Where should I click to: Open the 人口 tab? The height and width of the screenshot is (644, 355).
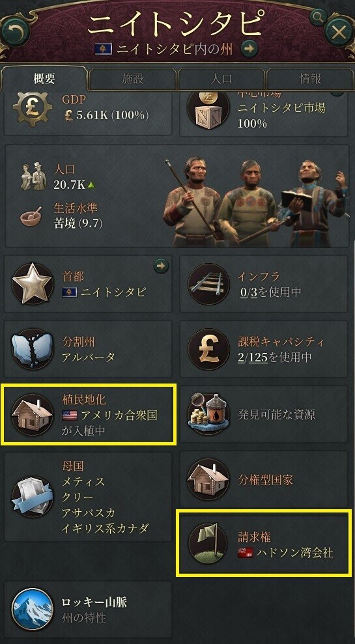221,79
